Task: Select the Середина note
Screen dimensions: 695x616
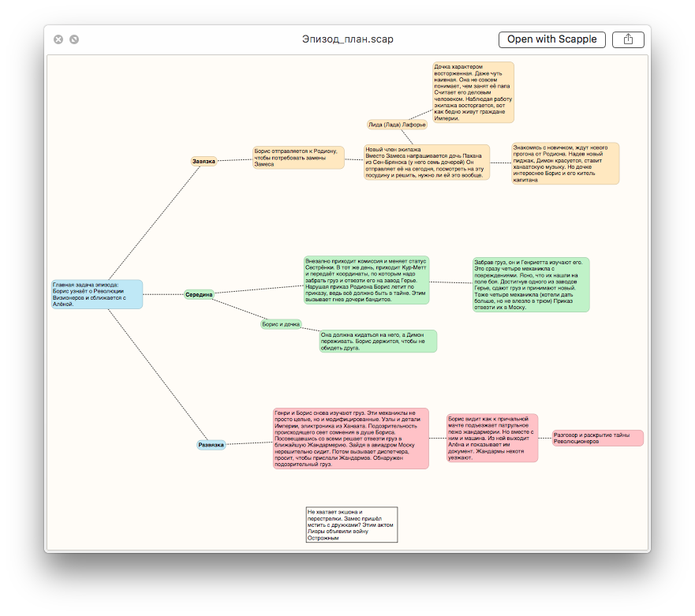Action: pos(199,295)
